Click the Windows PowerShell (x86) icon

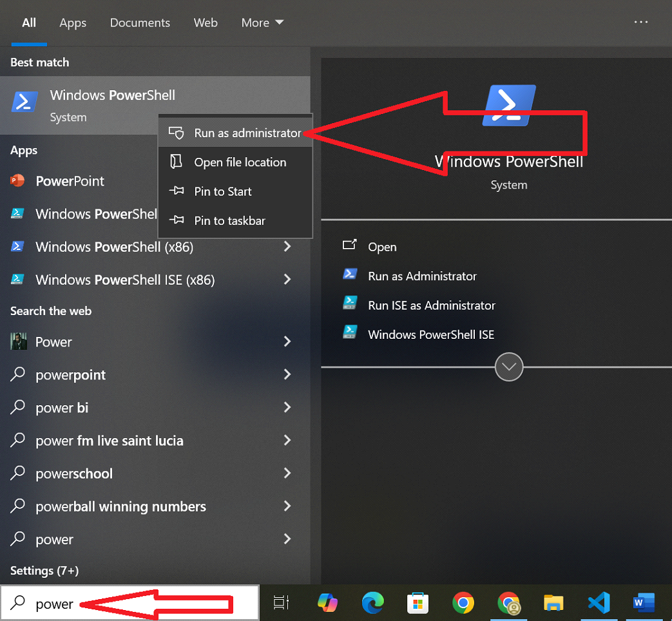[17, 247]
